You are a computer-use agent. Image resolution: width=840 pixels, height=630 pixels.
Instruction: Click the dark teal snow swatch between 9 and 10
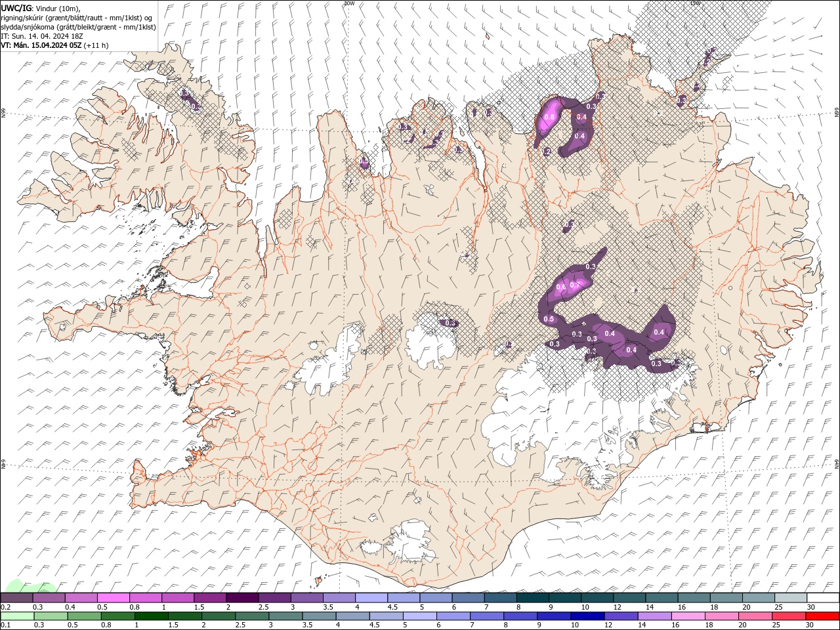564,598
